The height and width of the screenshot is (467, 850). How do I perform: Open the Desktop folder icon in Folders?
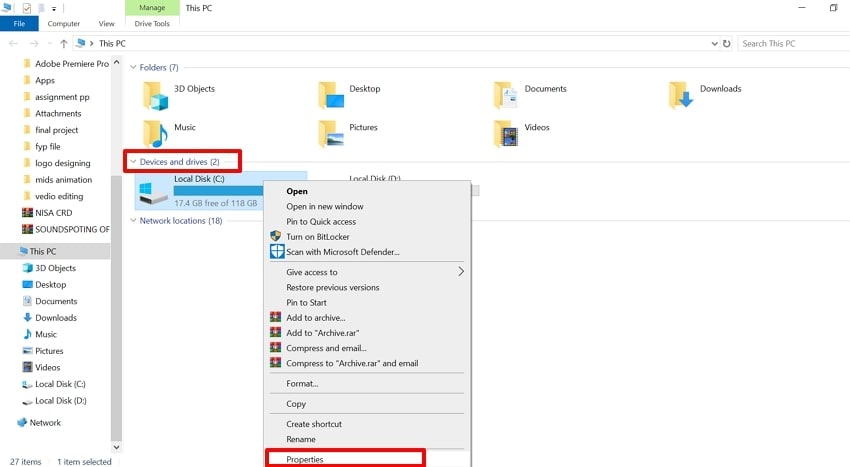[x=331, y=95]
